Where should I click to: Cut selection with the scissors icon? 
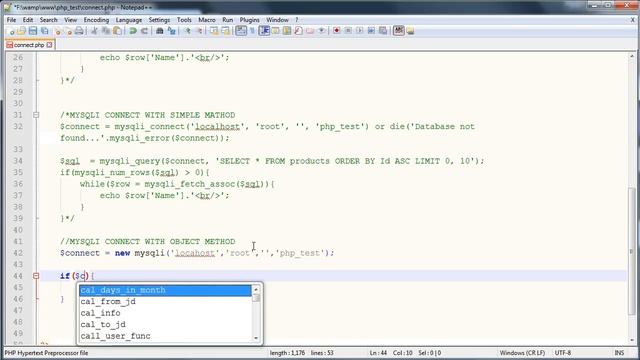(x=94, y=31)
